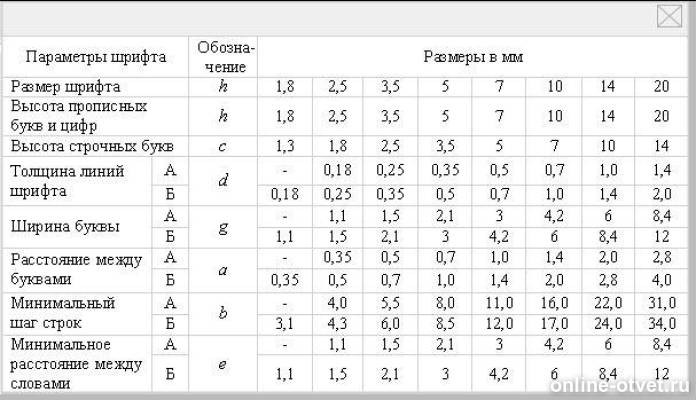Close the table image with the X icon
696x400 pixels.
(668, 17)
